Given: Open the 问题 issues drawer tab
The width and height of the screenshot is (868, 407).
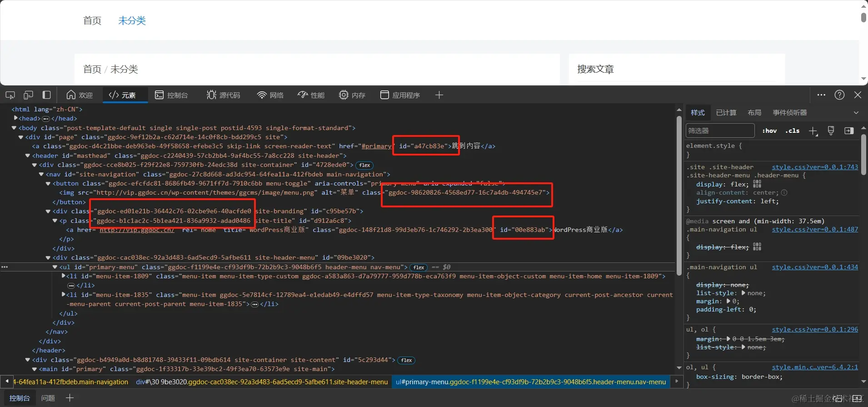Looking at the screenshot, I should pyautogui.click(x=48, y=398).
